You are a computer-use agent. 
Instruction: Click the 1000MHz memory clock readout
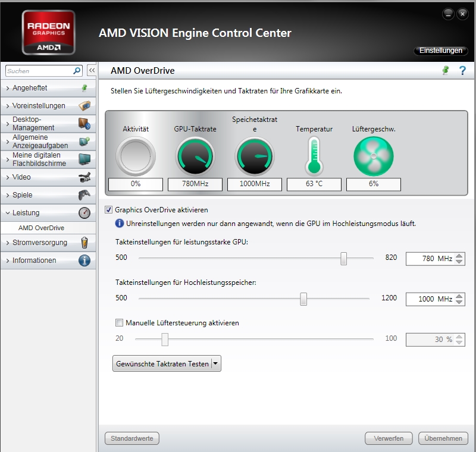[x=255, y=184]
